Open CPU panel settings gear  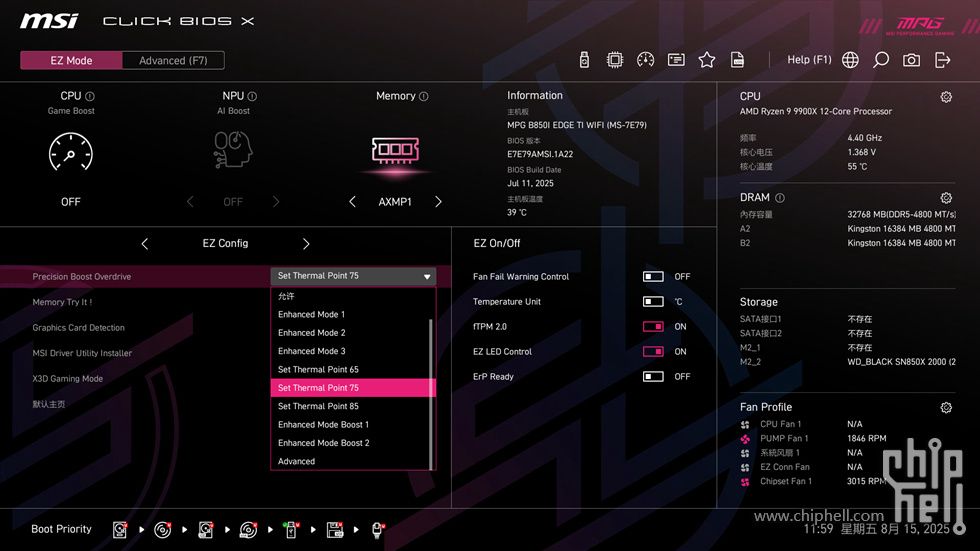click(x=946, y=97)
